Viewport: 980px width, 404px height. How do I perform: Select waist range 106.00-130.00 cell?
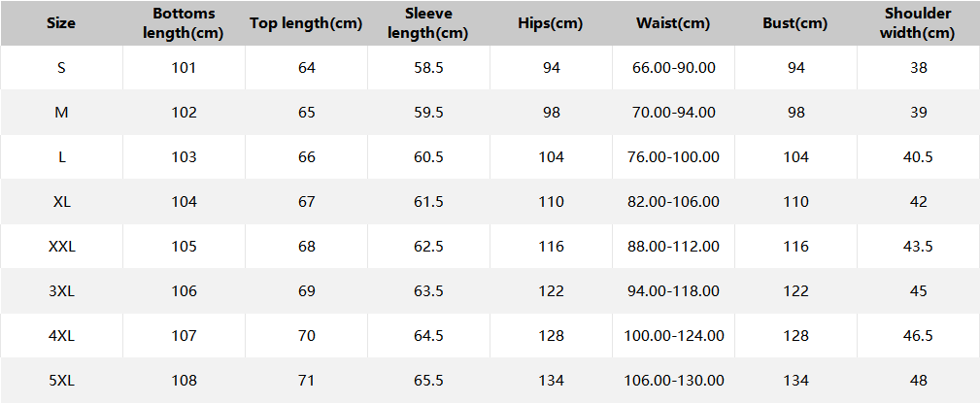pos(673,381)
